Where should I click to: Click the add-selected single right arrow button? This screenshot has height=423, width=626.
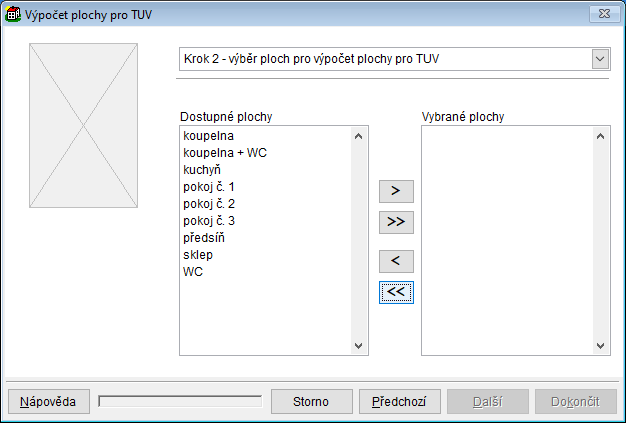[x=396, y=191]
